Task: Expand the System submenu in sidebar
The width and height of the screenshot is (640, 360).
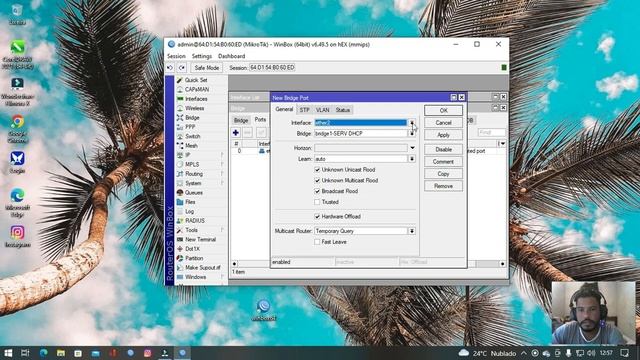Action: pyautogui.click(x=222, y=183)
